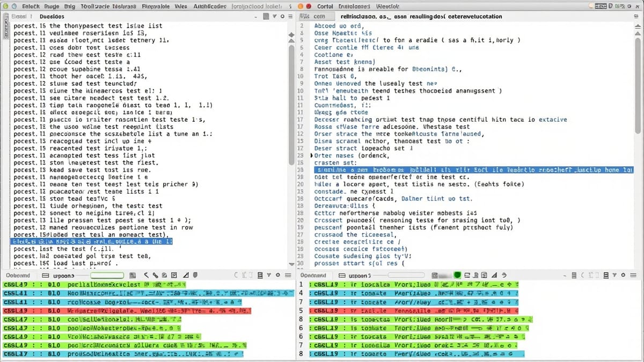This screenshot has height=362, width=644.
Task: Open the 'Wles' menu in top menu bar
Action: (x=181, y=6)
